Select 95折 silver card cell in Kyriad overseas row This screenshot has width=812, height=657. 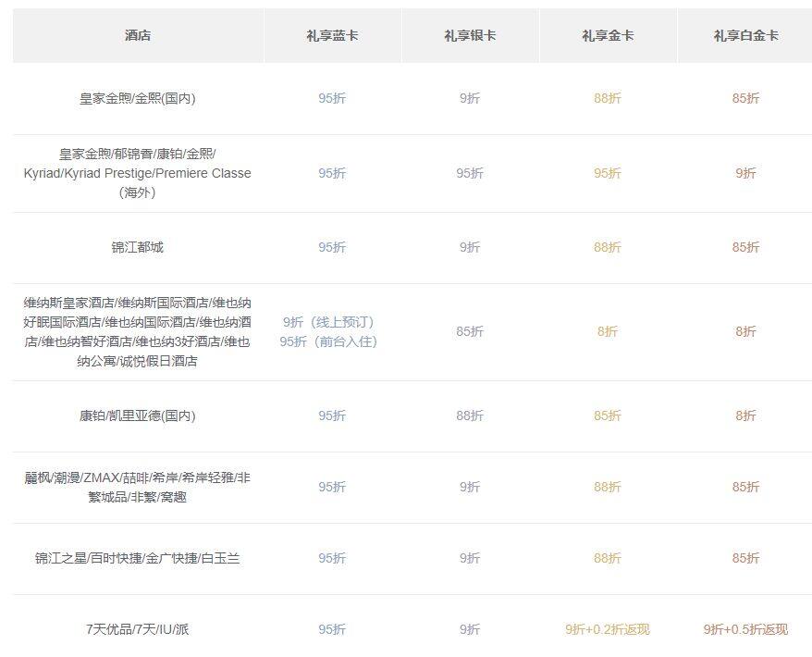click(470, 173)
